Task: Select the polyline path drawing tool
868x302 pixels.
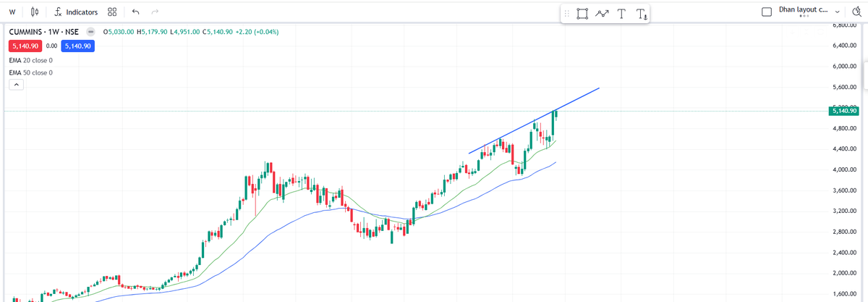Action: tap(602, 13)
